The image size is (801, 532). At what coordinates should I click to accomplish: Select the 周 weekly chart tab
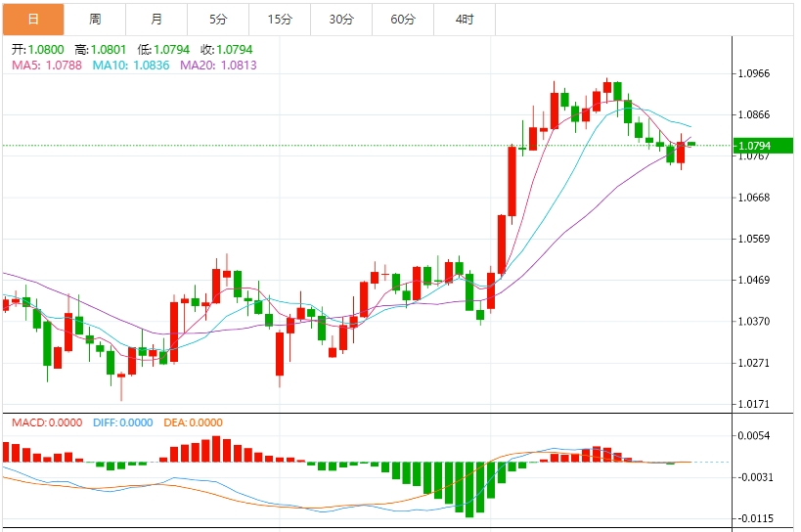(x=95, y=20)
